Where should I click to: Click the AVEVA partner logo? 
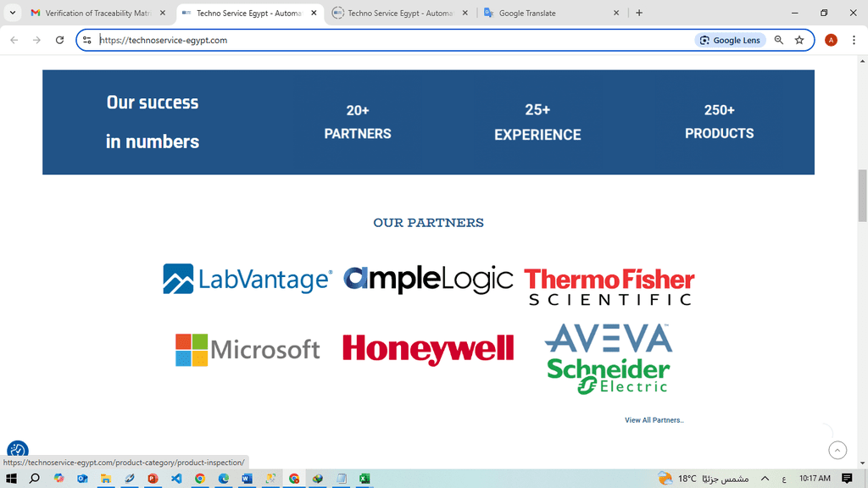tap(609, 338)
